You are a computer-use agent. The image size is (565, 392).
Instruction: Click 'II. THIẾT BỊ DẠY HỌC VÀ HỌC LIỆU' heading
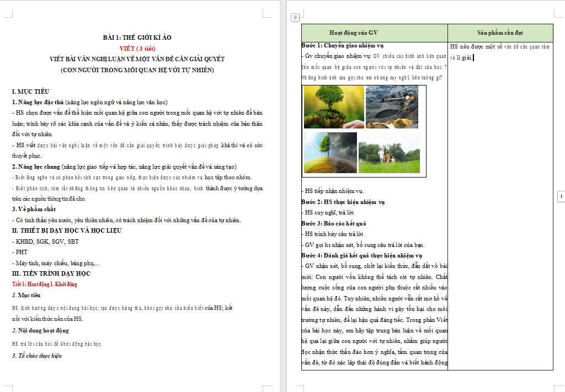tap(67, 231)
